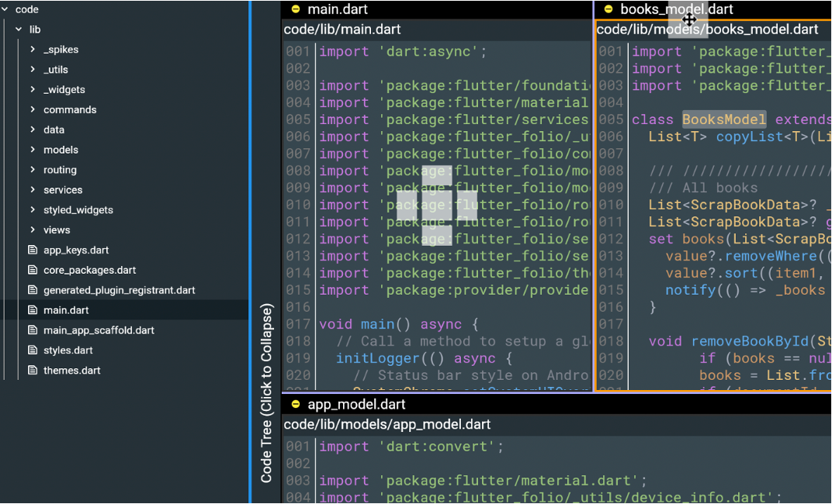
Task: Click the app_model.dart panel title
Action: click(x=356, y=404)
